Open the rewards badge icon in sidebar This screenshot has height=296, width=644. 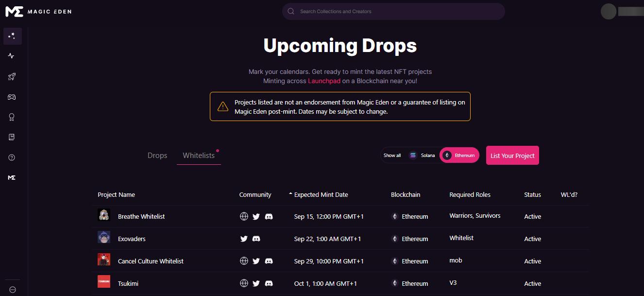12,117
